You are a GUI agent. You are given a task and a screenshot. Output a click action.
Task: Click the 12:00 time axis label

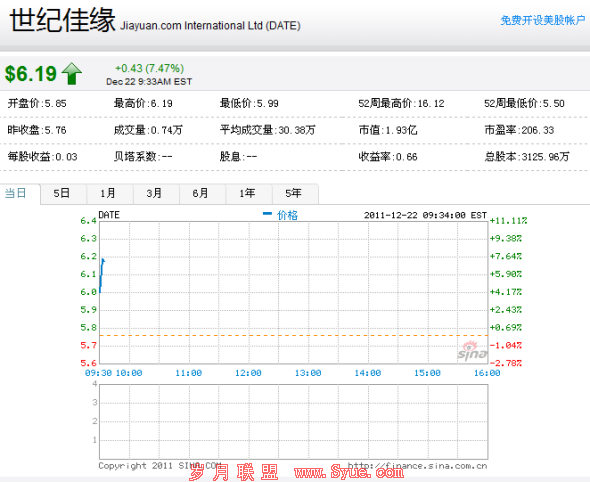tap(248, 373)
